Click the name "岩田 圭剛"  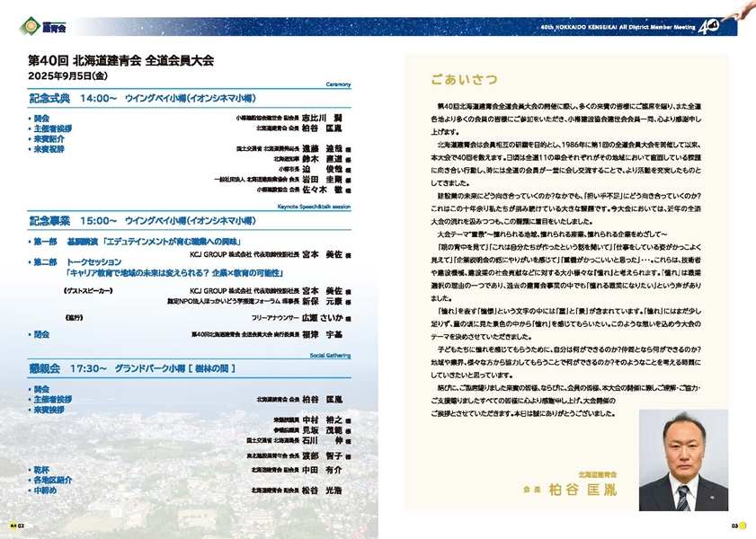tap(322, 180)
